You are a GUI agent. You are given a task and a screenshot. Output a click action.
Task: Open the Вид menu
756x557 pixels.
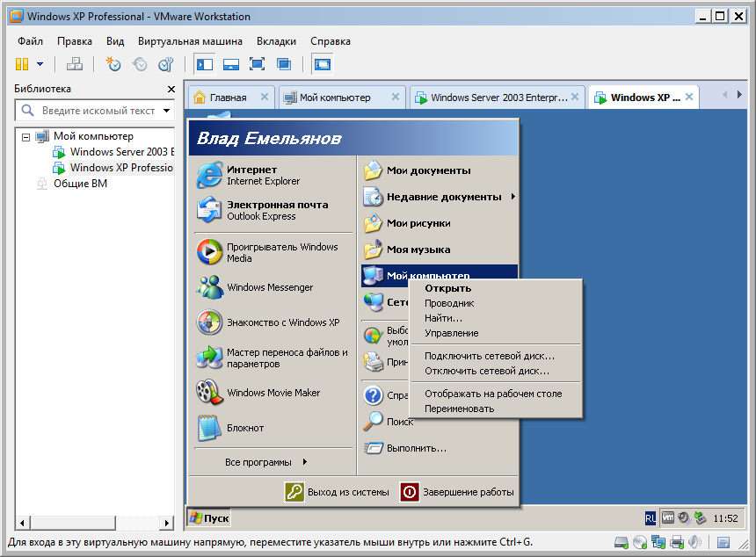pos(115,41)
